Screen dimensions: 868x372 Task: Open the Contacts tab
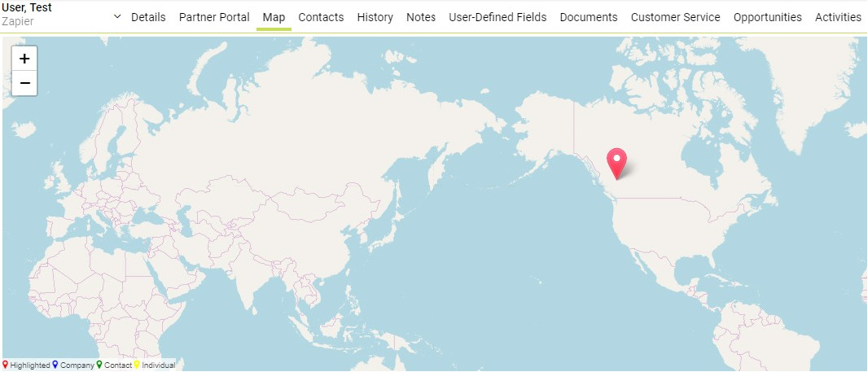coord(321,17)
